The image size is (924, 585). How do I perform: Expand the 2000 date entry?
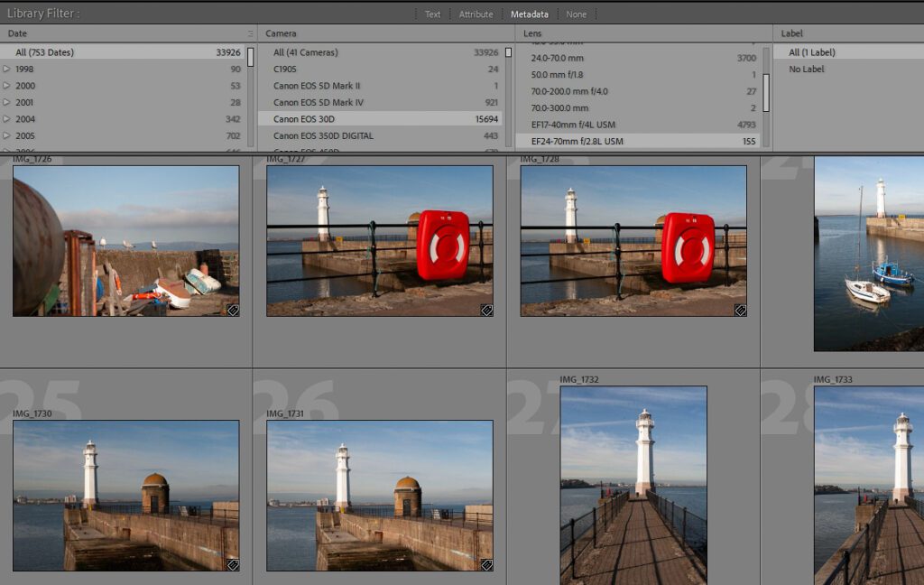(7, 86)
